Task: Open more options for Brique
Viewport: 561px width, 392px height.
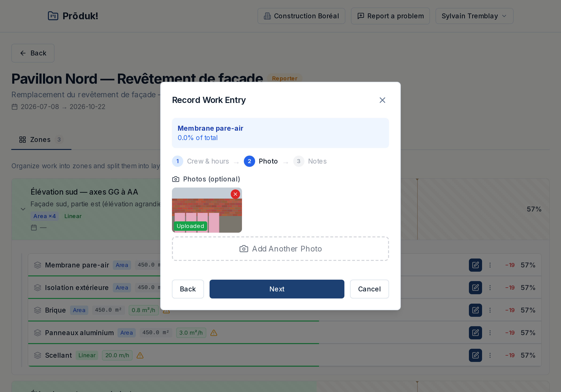Action: pyautogui.click(x=490, y=310)
